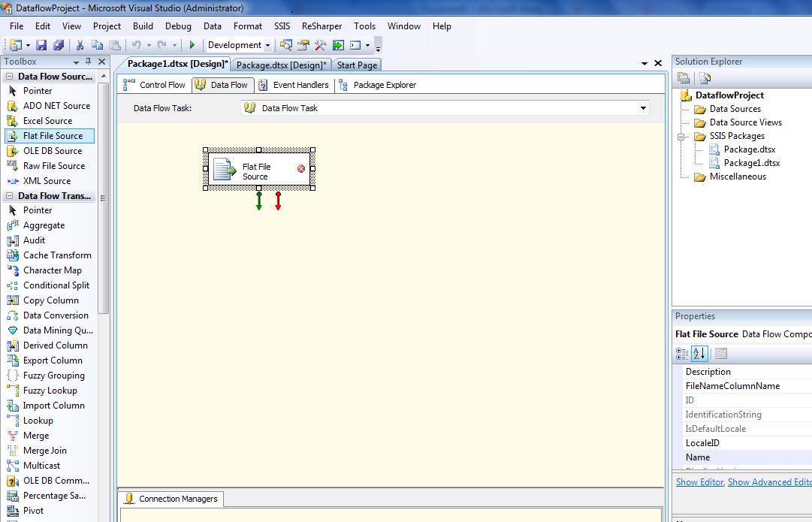
Task: Select OLE DB Source in Toolbox
Action: (52, 151)
